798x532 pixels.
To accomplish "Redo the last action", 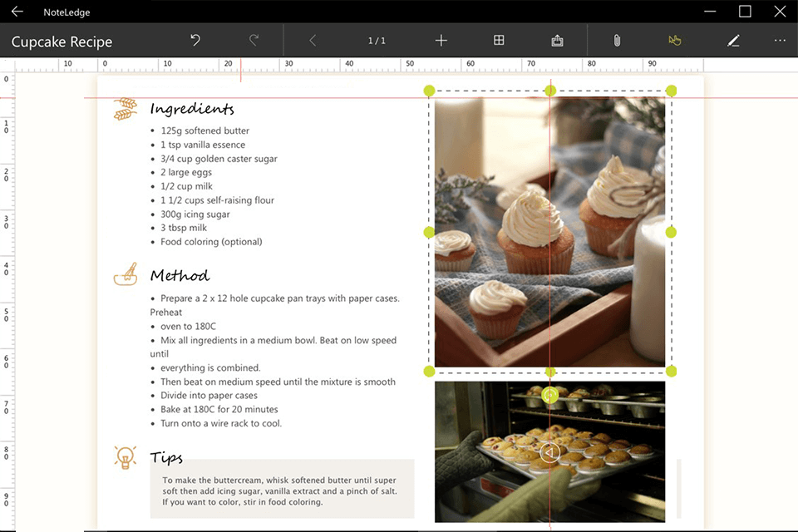I will tap(254, 40).
